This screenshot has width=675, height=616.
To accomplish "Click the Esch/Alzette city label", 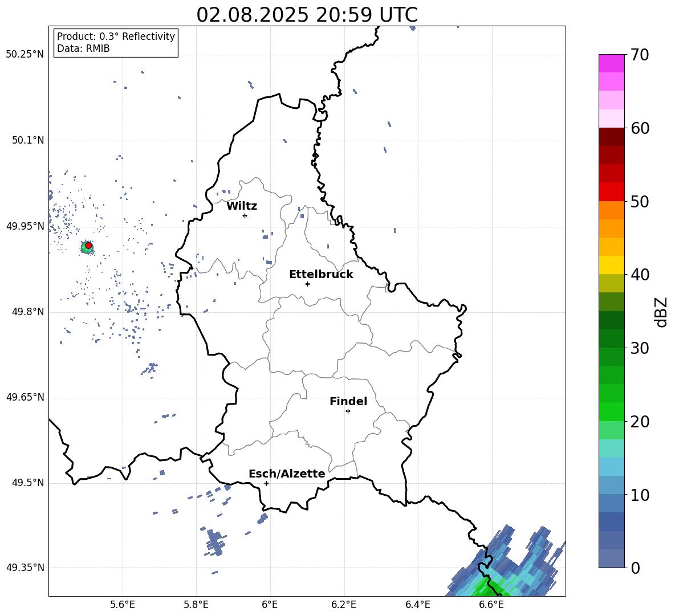I will pos(287,474).
